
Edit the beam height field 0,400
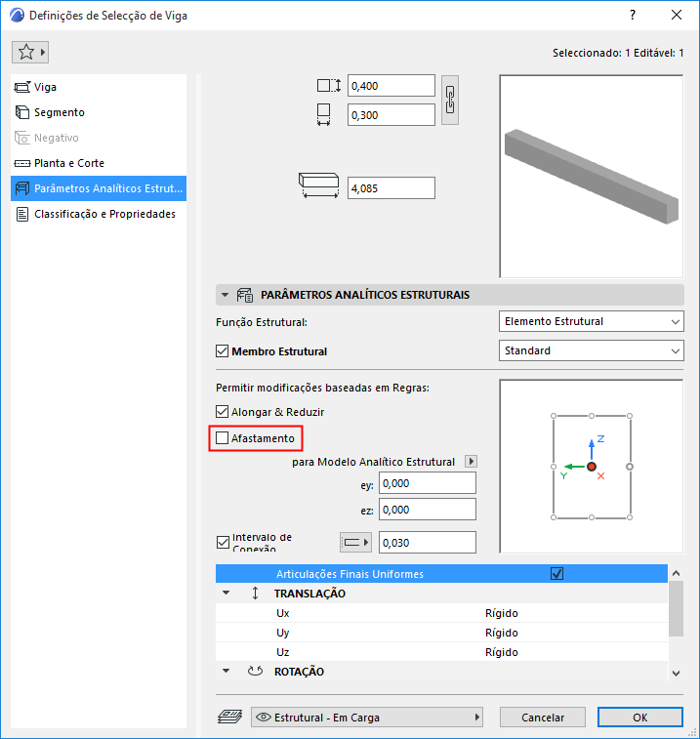coord(391,86)
